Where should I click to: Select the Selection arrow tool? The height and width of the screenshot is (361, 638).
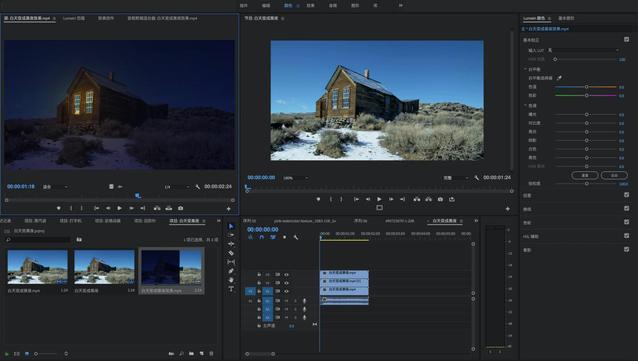231,226
